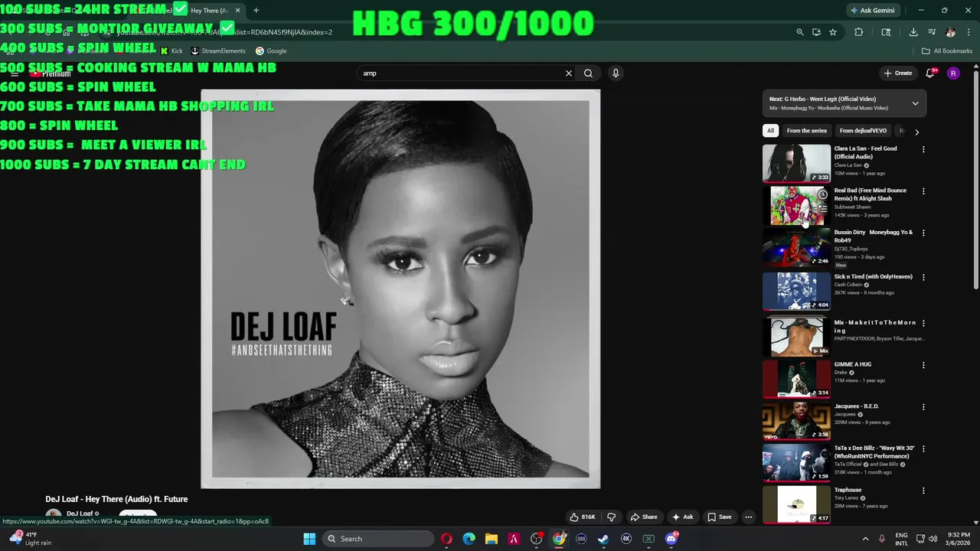Open options for Traphouse video

click(923, 491)
